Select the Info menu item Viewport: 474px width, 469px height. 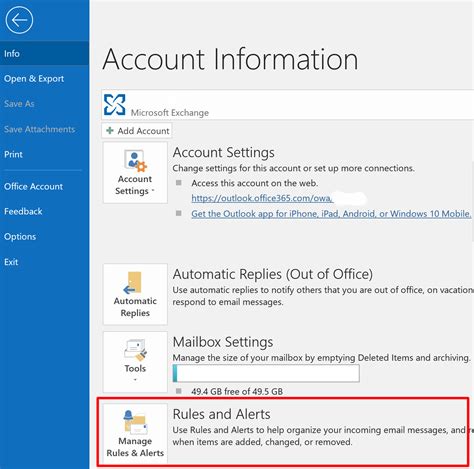click(x=44, y=53)
